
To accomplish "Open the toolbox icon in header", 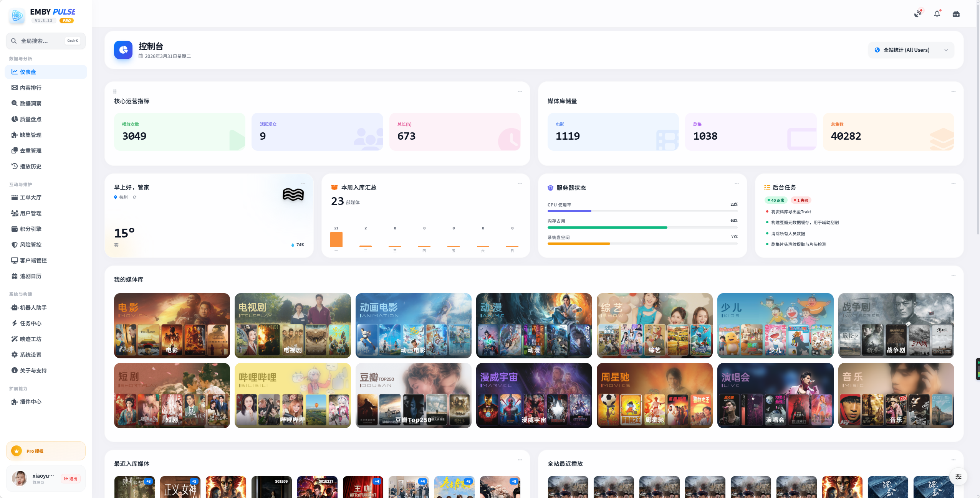I will click(956, 14).
